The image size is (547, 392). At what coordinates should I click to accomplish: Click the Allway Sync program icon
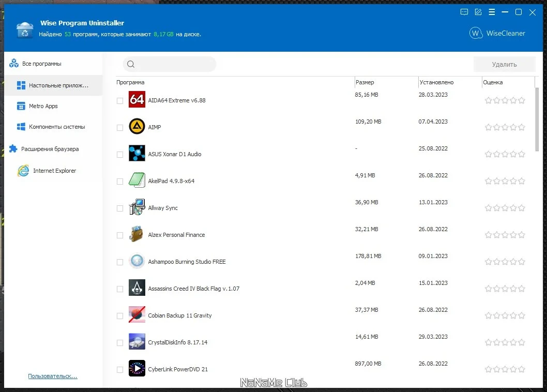136,207
